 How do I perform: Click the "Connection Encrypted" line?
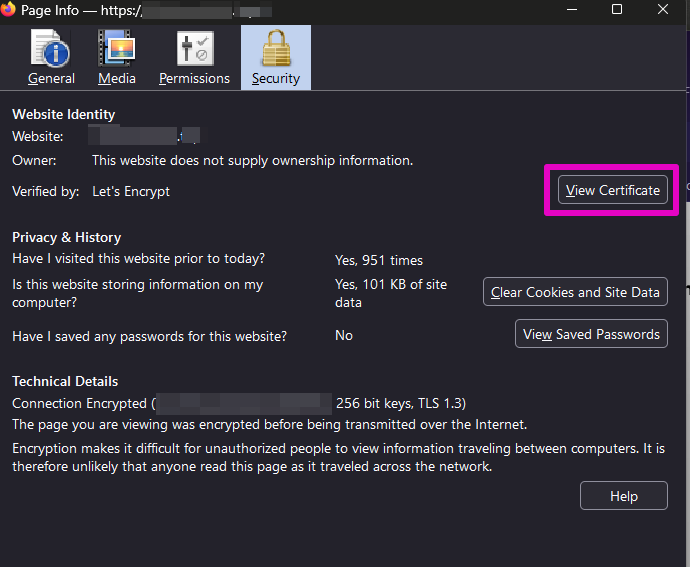(x=239, y=403)
